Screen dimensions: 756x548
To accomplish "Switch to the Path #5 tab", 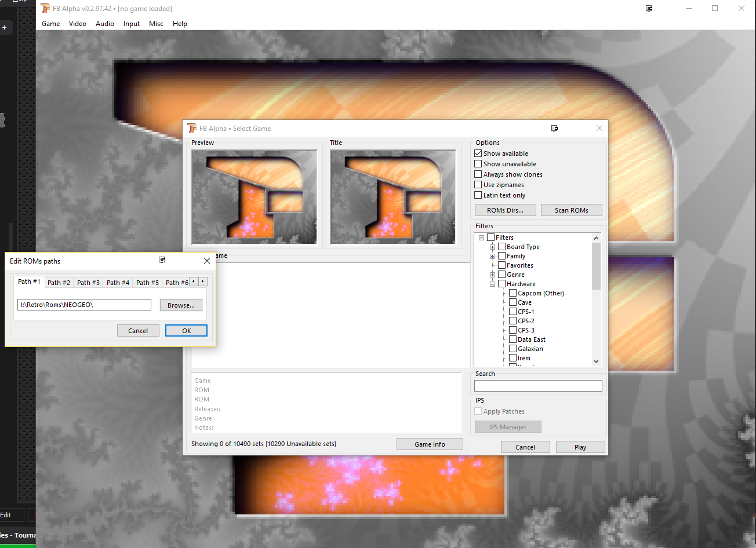I will pos(148,283).
